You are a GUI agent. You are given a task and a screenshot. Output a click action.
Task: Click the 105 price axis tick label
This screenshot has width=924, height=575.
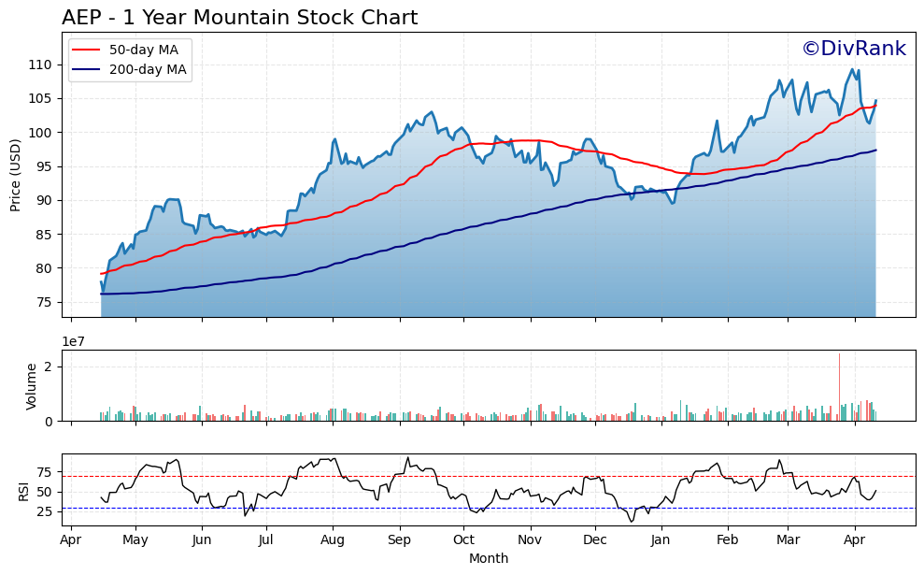pyautogui.click(x=40, y=98)
